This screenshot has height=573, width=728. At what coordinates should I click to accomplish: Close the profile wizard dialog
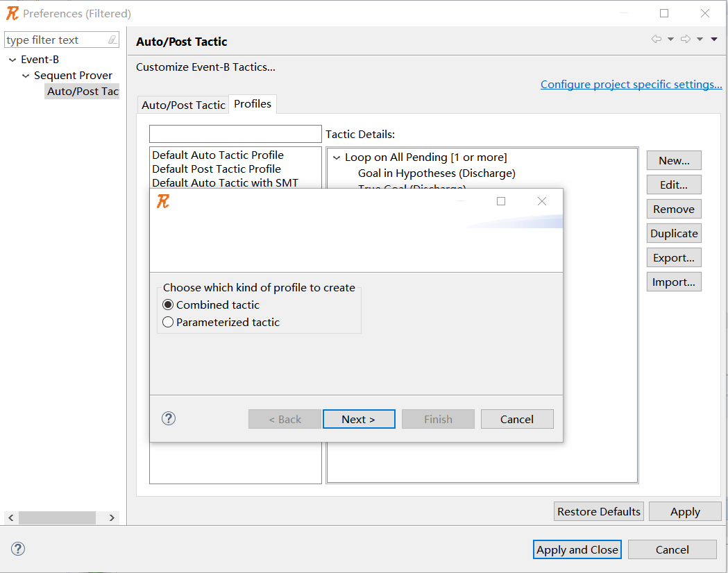click(542, 201)
